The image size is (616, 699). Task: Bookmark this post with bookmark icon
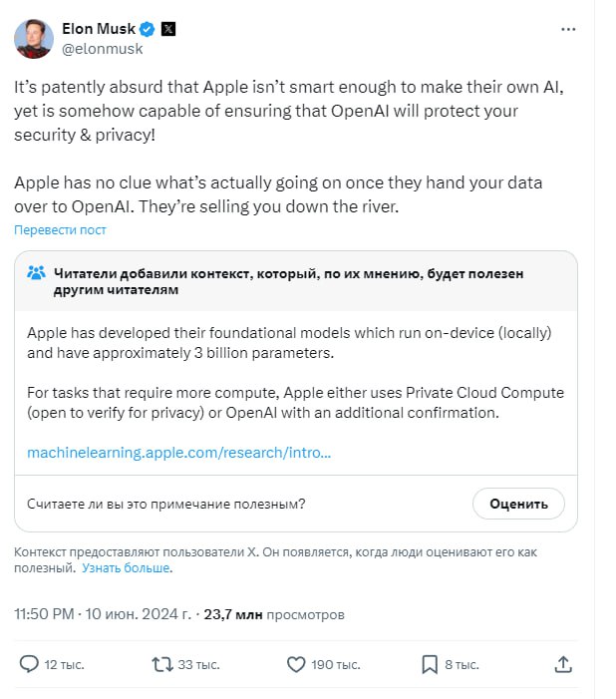429,663
